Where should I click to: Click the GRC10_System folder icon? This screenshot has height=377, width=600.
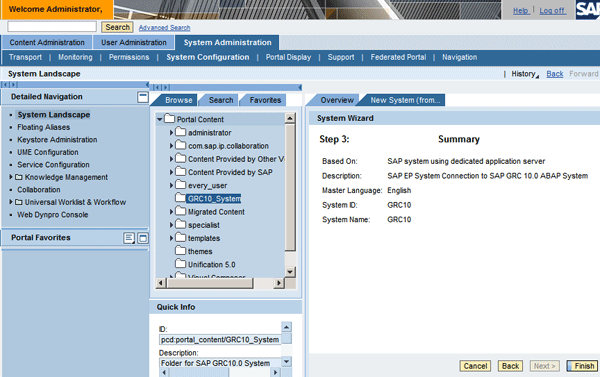(181, 198)
